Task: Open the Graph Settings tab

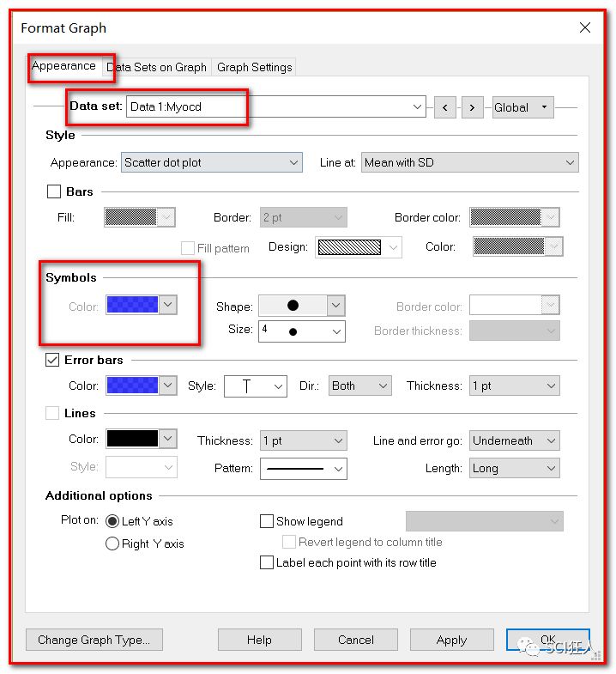Action: point(254,67)
